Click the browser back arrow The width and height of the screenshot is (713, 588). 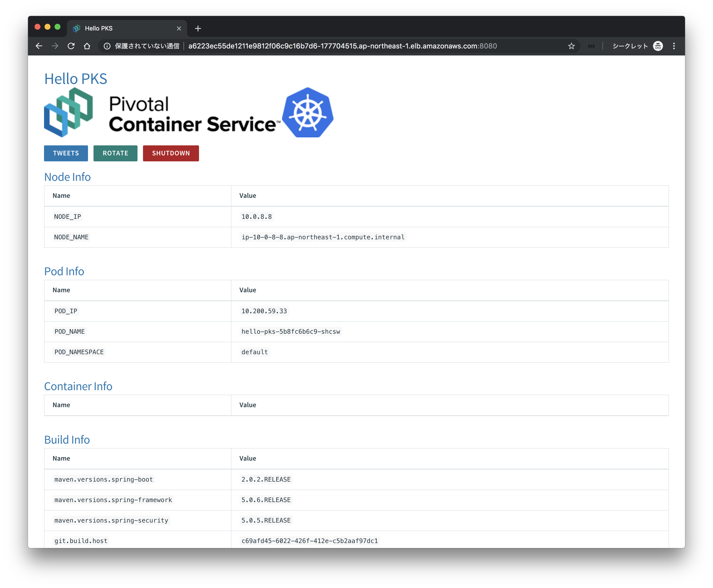(x=39, y=46)
